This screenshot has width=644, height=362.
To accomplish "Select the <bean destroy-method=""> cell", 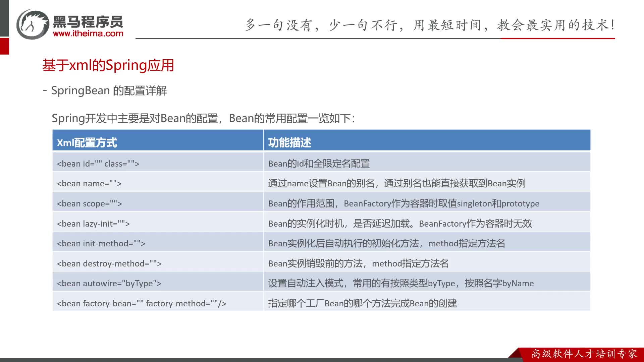I will 158,261.
